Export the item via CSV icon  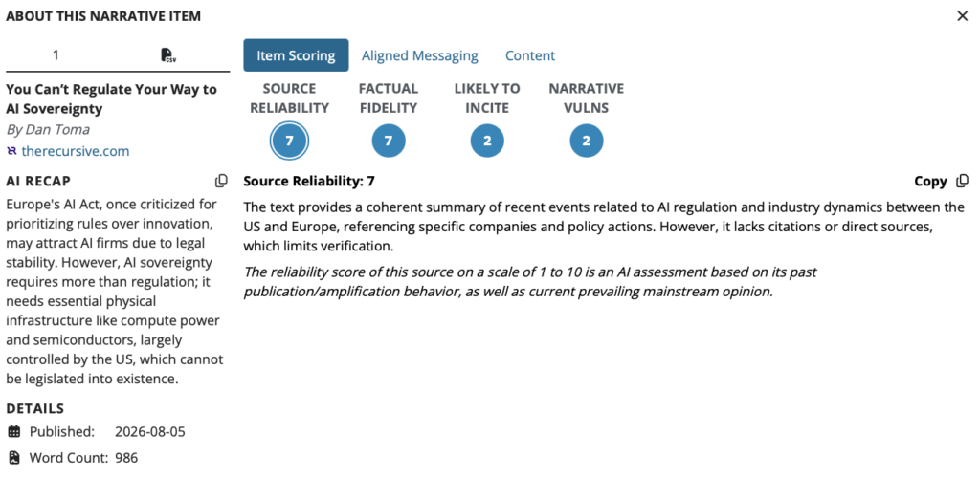(168, 55)
